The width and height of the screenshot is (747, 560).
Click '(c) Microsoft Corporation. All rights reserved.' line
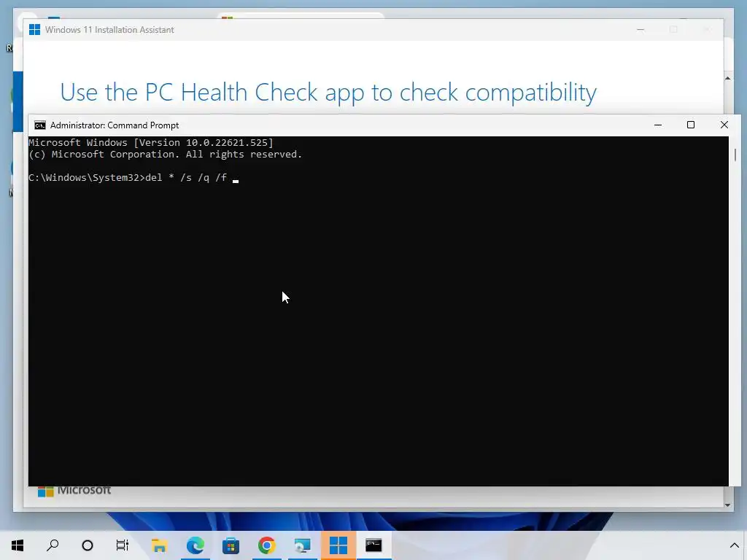coord(166,155)
